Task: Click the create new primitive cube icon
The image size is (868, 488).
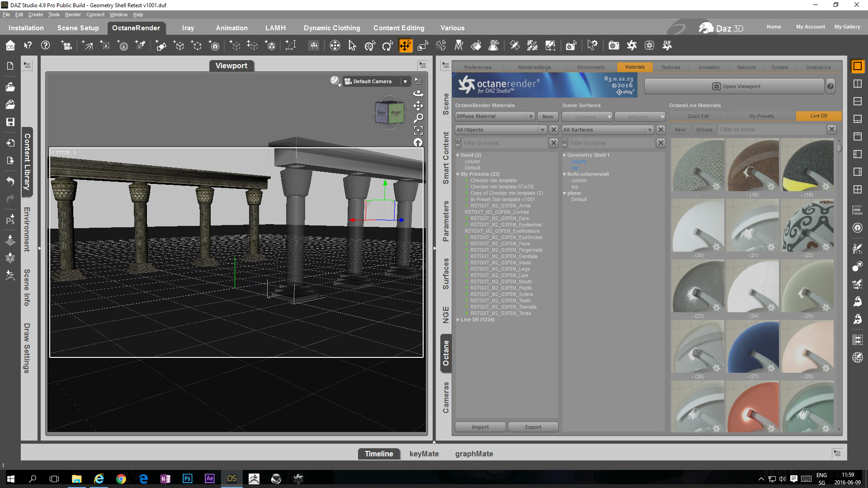Action: 271,46
